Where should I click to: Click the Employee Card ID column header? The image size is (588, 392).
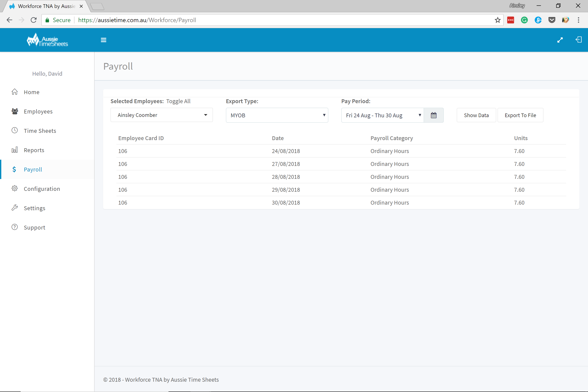coord(141,138)
